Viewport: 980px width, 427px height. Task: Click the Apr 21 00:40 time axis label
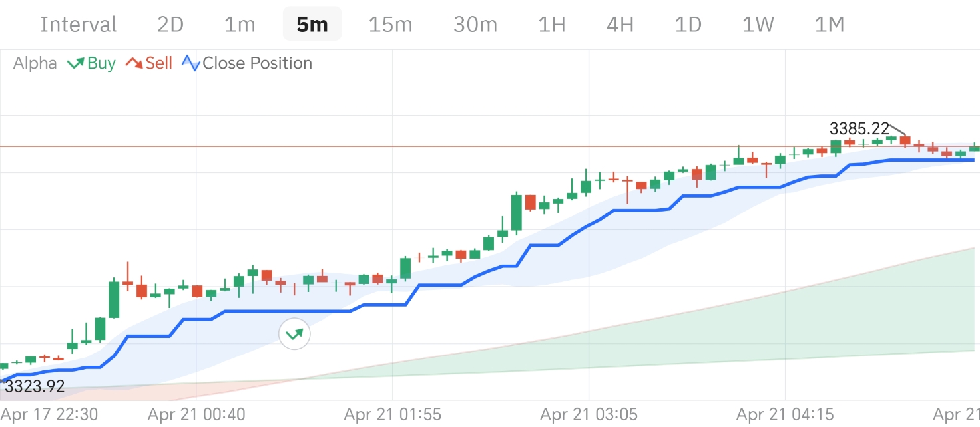click(196, 415)
